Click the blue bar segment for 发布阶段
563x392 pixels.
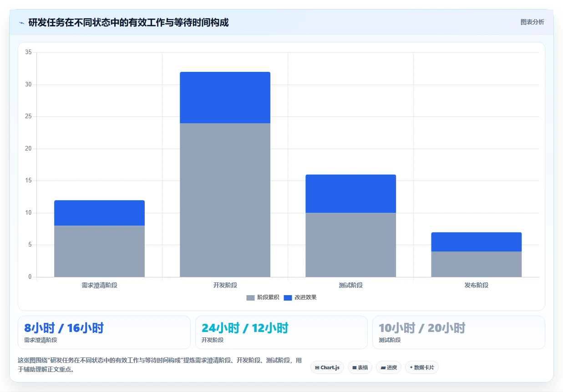coord(476,242)
